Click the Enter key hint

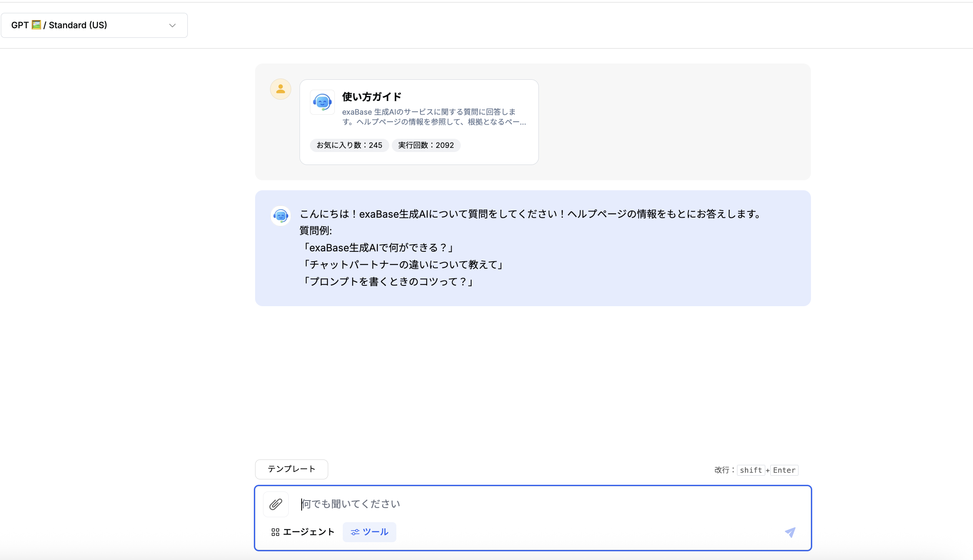click(784, 470)
